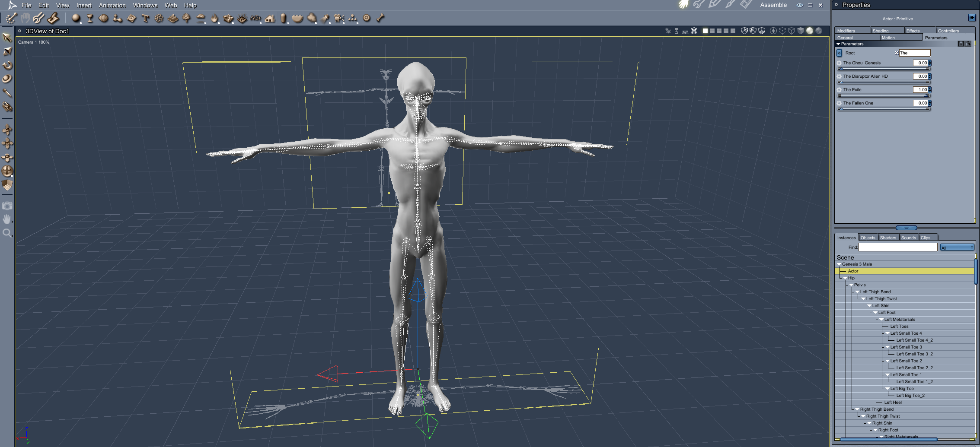Insert a Camera using film camera icon
This screenshot has height=447, width=980.
[x=339, y=18]
